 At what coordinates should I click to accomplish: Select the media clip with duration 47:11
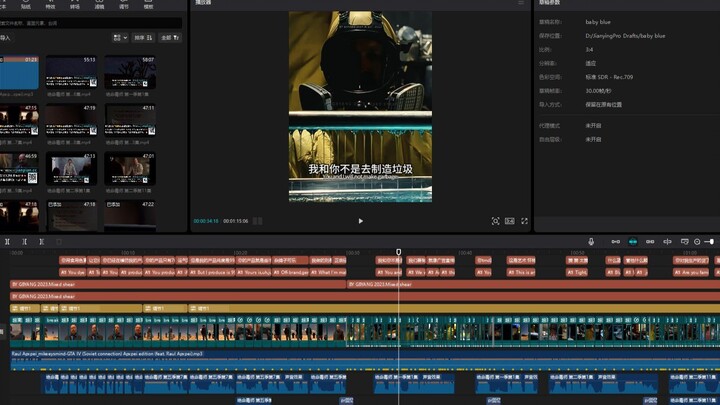coord(130,120)
